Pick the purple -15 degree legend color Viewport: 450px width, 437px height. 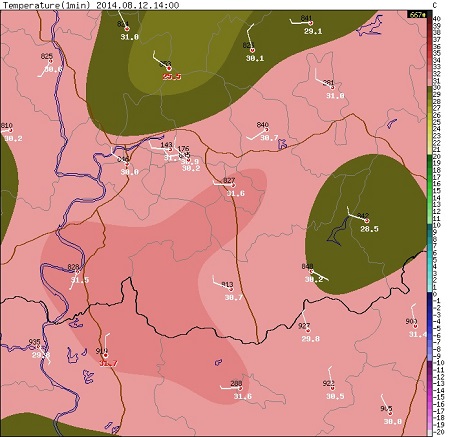click(429, 397)
